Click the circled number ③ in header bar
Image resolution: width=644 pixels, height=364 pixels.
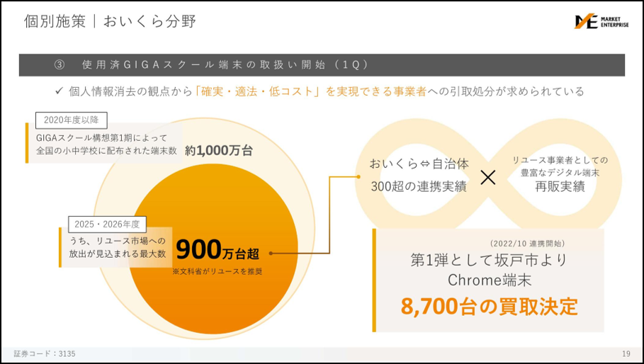[x=60, y=65]
